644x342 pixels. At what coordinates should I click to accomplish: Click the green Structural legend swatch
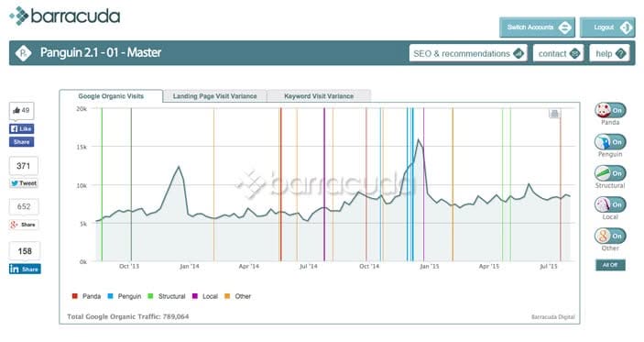click(x=150, y=296)
